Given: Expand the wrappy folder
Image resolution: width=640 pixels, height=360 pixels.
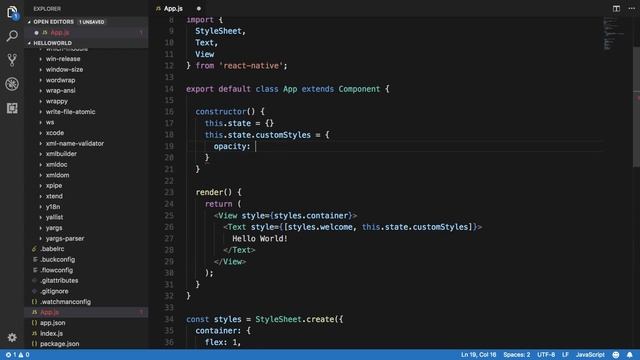Looking at the screenshot, I should 57,101.
